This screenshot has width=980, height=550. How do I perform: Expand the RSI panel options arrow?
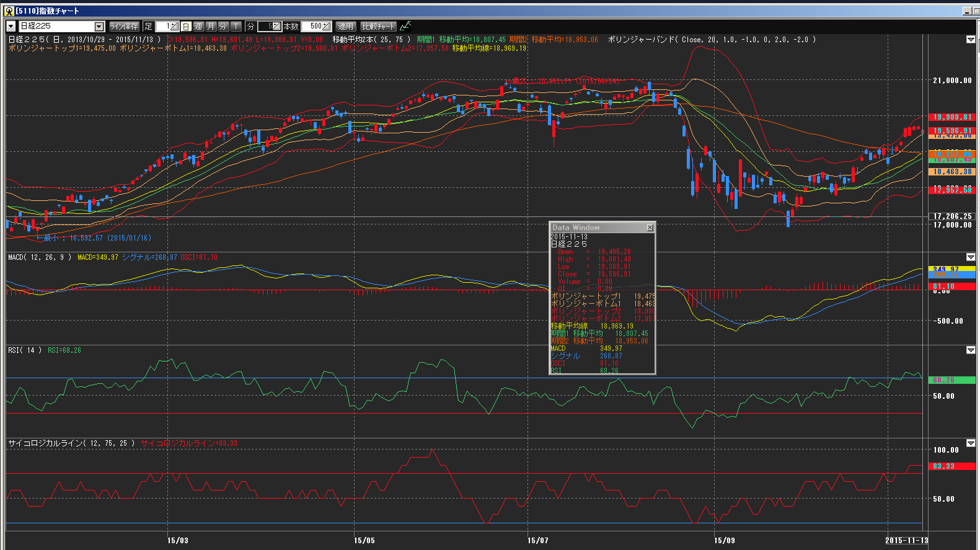(971, 350)
